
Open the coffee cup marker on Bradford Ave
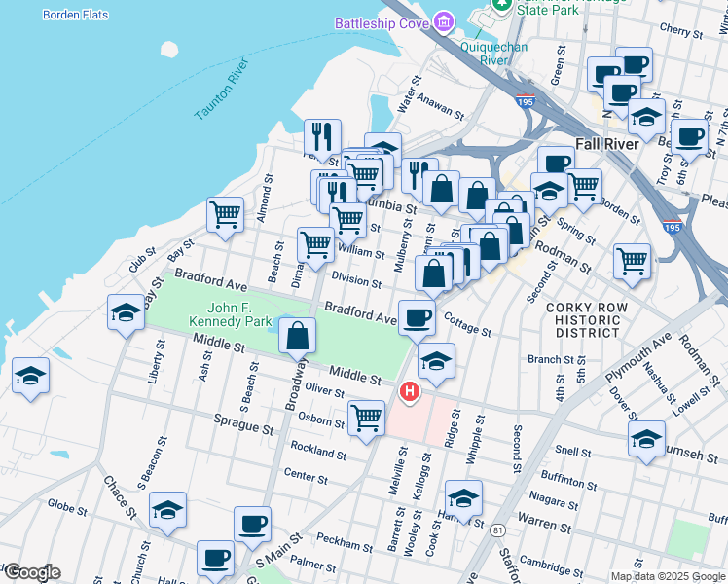click(x=417, y=316)
